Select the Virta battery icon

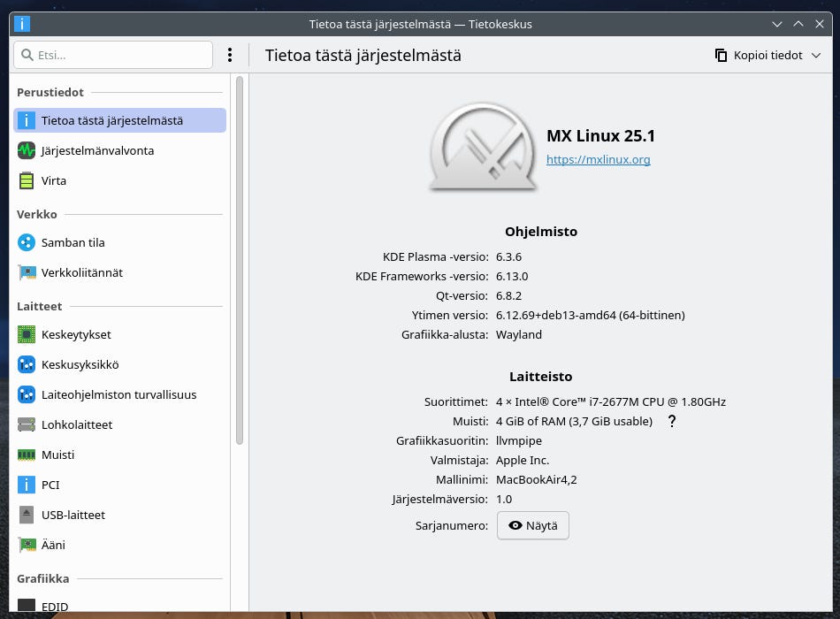27,180
